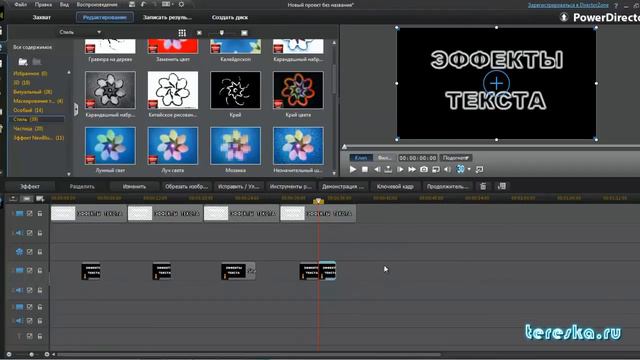Switch to the Записать результат tab
The width and height of the screenshot is (640, 360).
coord(167,17)
